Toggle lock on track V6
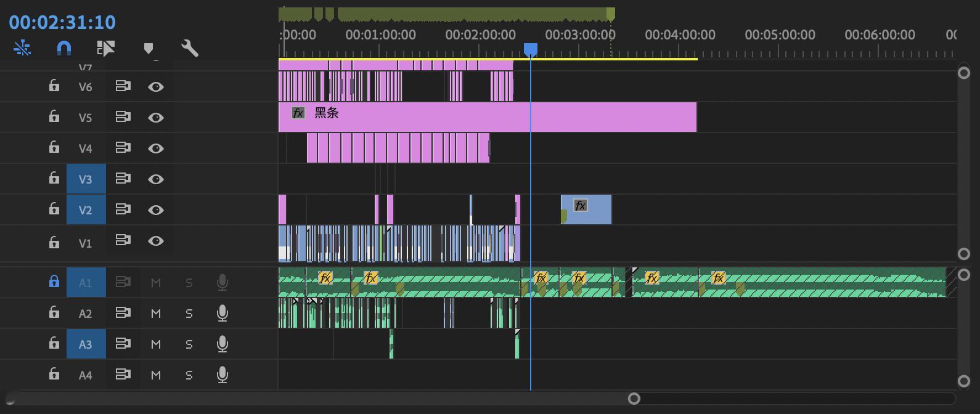This screenshot has width=980, height=414. (x=54, y=86)
